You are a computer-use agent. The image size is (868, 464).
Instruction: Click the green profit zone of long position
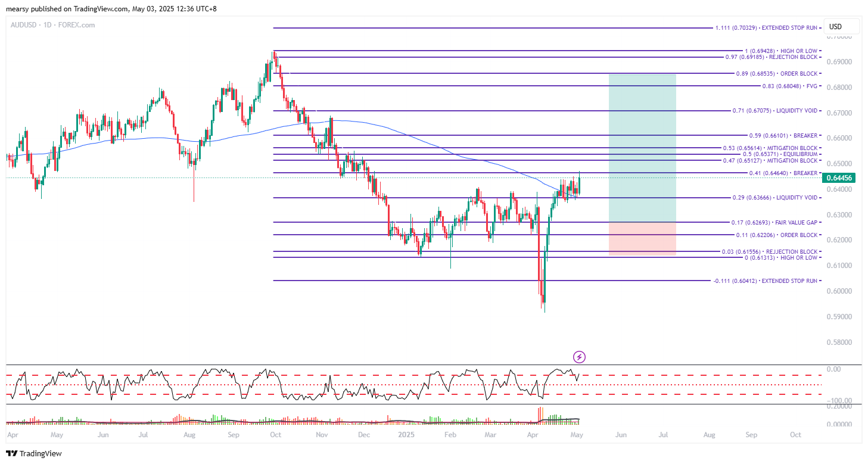tap(642, 148)
